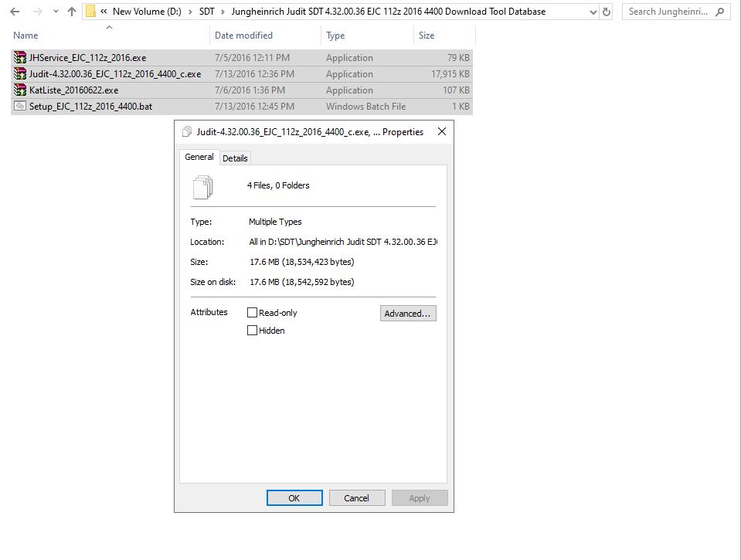Click the Size 17.6 MB (18,534,423 bytes) value
The height and width of the screenshot is (560, 741).
pos(302,262)
